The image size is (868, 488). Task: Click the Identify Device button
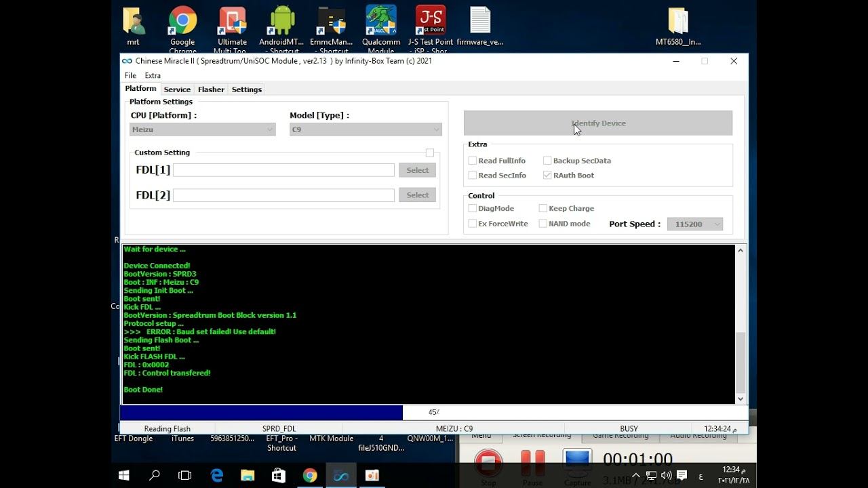click(x=598, y=123)
